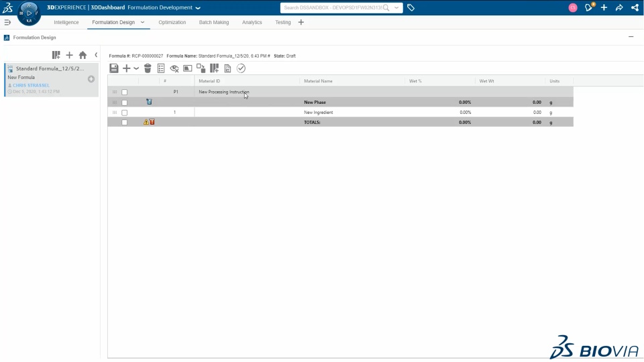This screenshot has width=644, height=362.
Task: Select the TOTALS row checkbox
Action: click(x=125, y=122)
